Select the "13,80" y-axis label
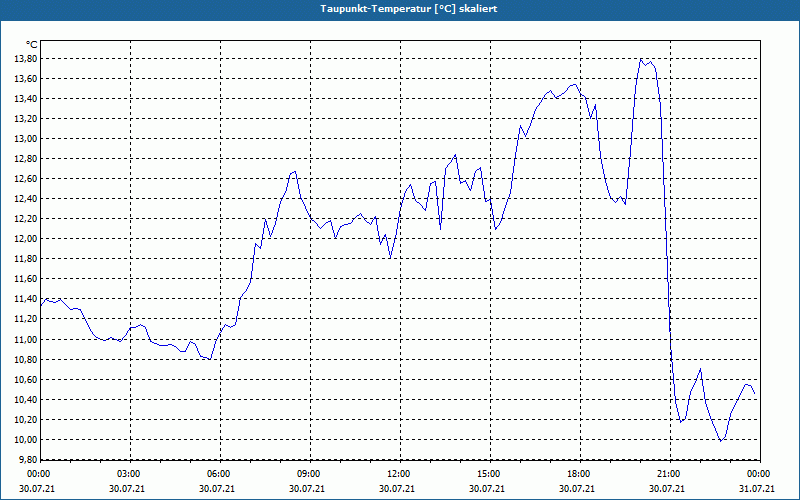This screenshot has width=800, height=500. pyautogui.click(x=26, y=59)
